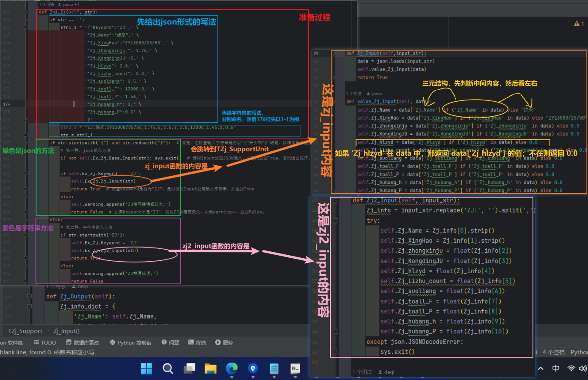Click the Python interpreter status entry

579,352
